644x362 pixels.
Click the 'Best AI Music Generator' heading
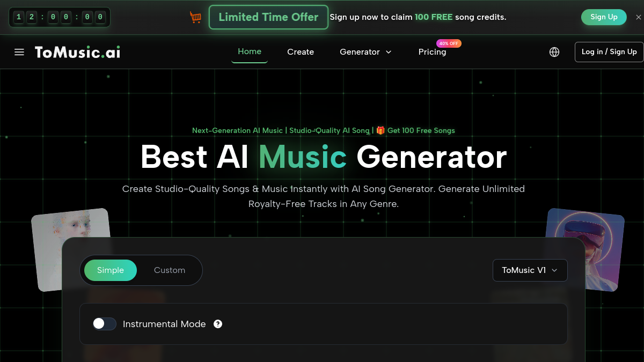tap(324, 157)
